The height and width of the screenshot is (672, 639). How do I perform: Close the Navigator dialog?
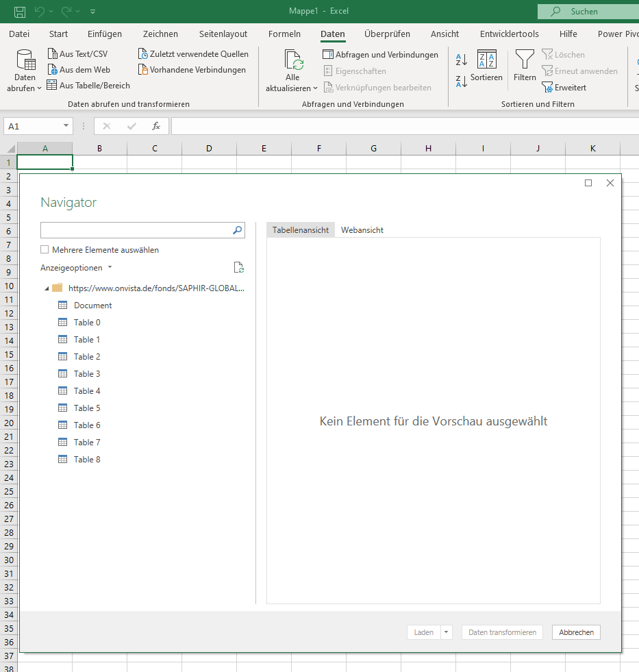pyautogui.click(x=610, y=183)
